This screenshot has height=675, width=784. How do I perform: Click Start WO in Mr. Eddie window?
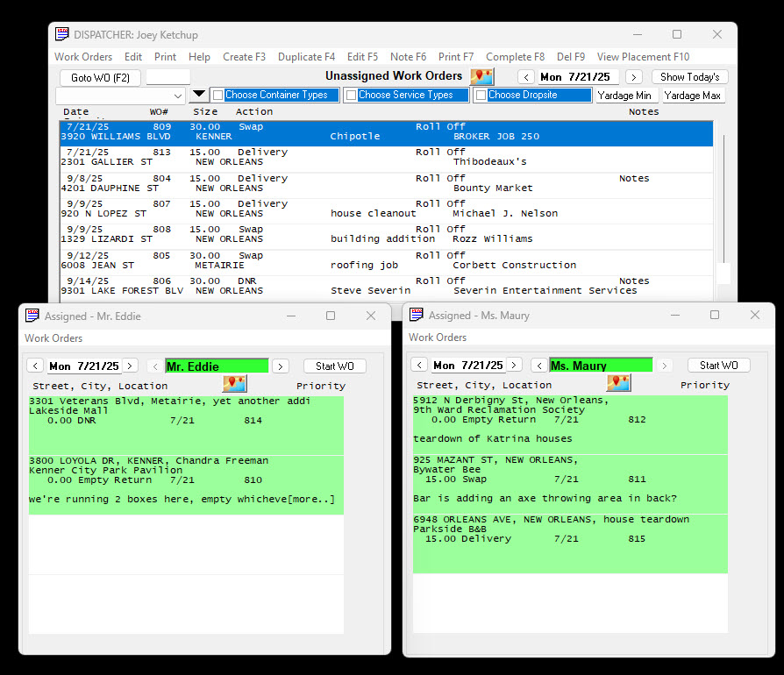tap(334, 366)
